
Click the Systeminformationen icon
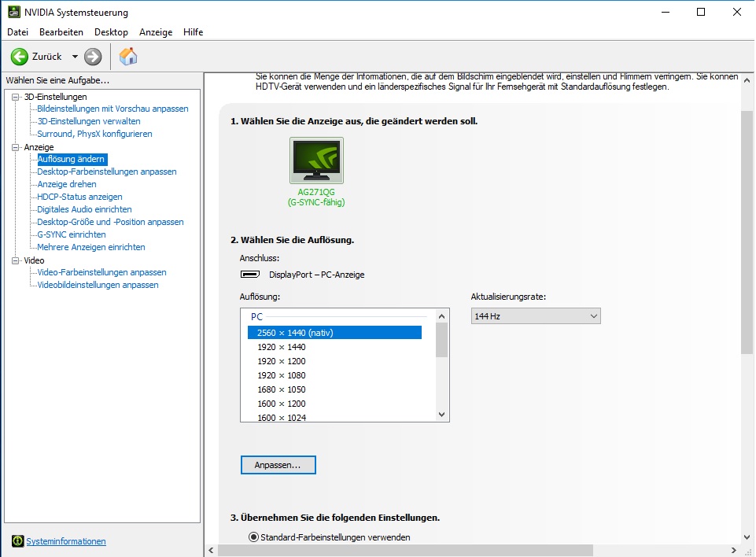coord(18,541)
